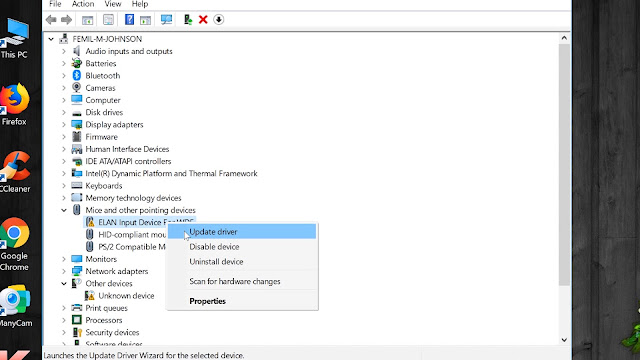
Task: Click the Bluetooth category icon
Action: 77,76
